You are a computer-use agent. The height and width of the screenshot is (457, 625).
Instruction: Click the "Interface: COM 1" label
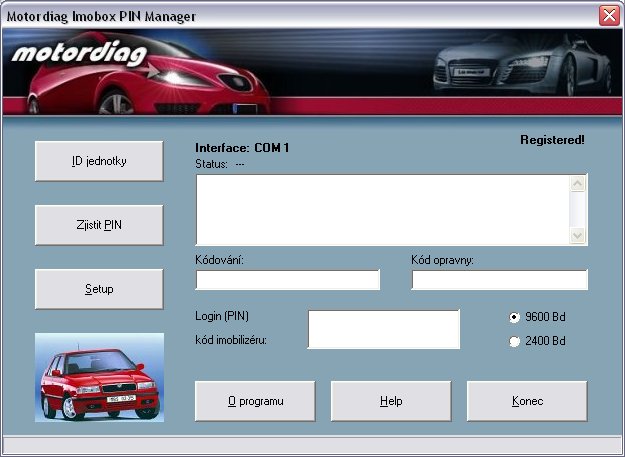pyautogui.click(x=242, y=148)
